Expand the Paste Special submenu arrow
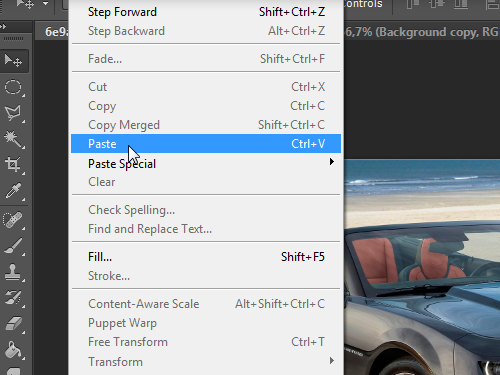 click(331, 162)
